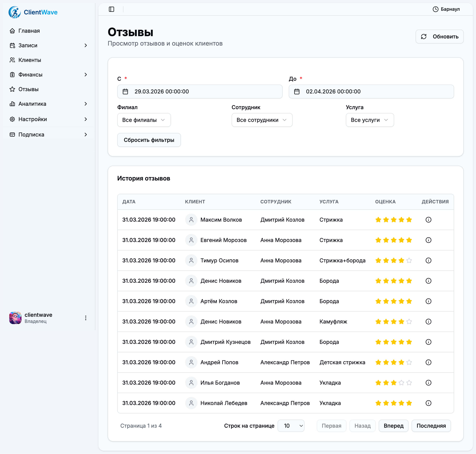476x454 pixels.
Task: Click info icon for Максим Волков review
Action: tap(428, 220)
